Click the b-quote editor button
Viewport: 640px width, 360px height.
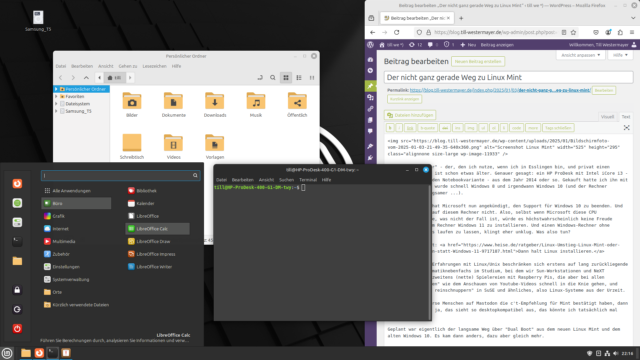427,128
